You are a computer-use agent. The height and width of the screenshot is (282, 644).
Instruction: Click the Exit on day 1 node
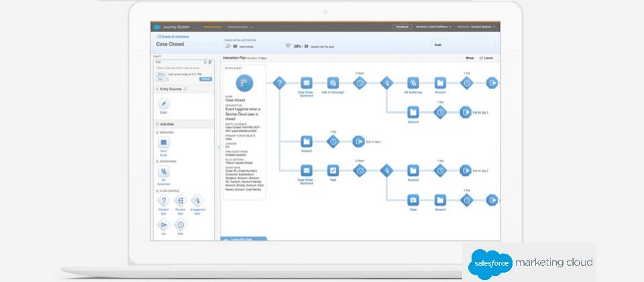pos(358,142)
